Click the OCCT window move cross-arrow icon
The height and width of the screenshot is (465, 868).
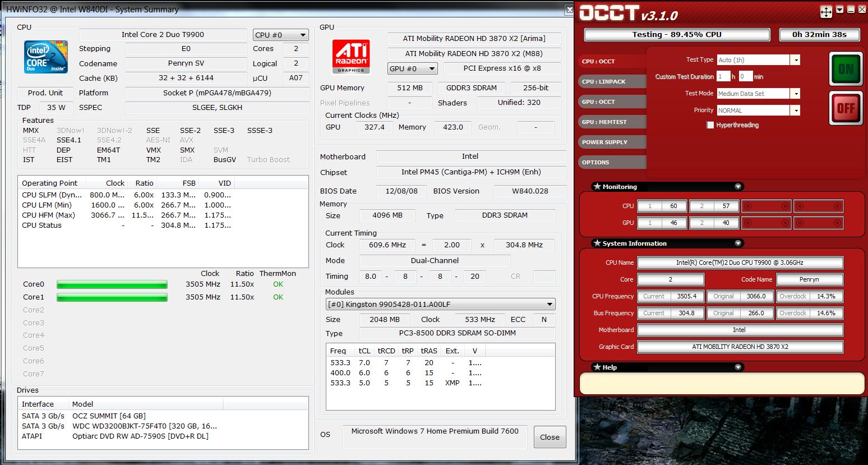826,11
